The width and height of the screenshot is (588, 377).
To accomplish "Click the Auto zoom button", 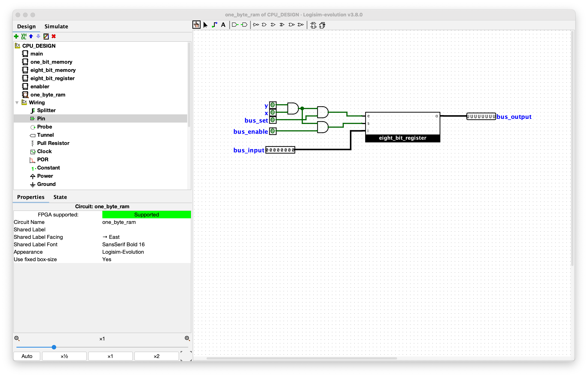I will click(27, 356).
